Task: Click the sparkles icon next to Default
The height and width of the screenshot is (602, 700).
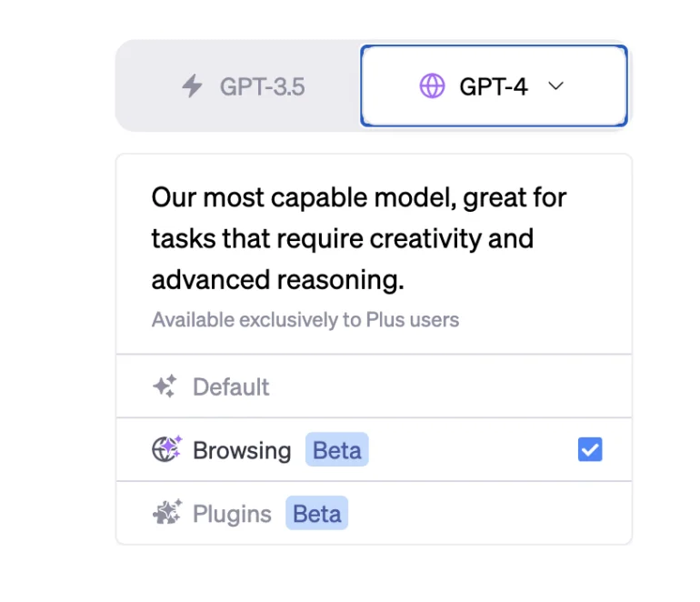Action: (x=165, y=386)
